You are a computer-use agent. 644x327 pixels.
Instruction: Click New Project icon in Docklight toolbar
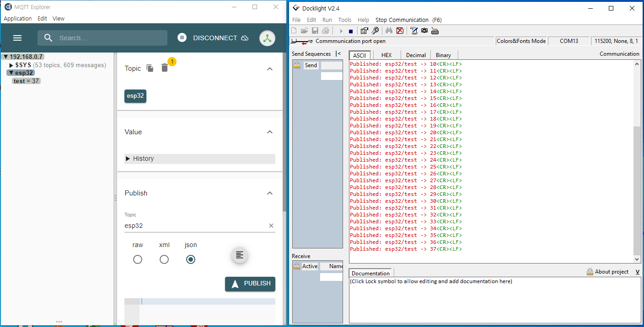coord(294,31)
